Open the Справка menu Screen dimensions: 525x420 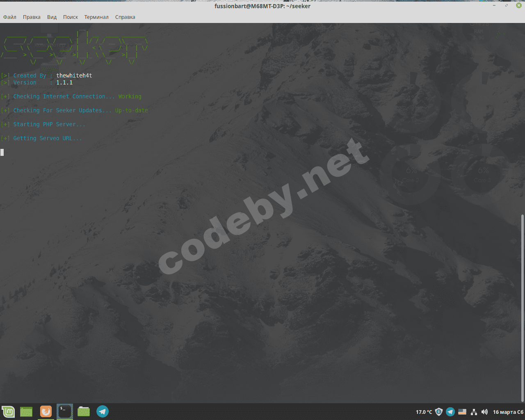[x=125, y=17]
